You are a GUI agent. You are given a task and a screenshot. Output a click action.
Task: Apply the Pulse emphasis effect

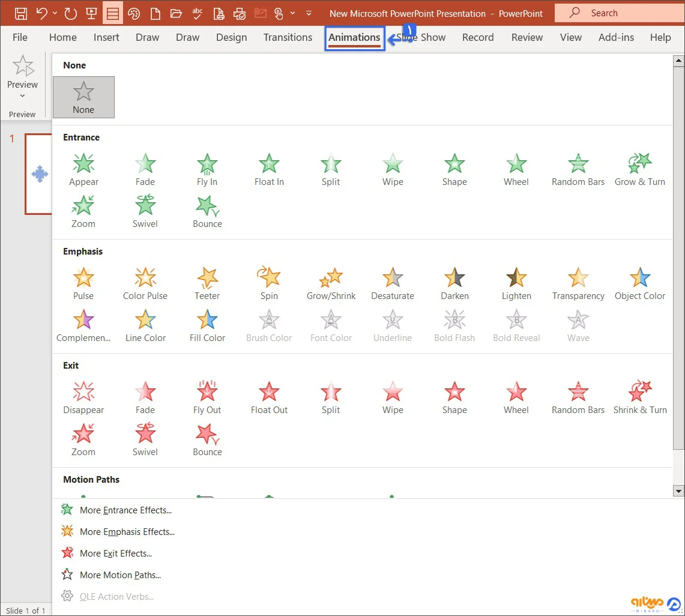83,284
